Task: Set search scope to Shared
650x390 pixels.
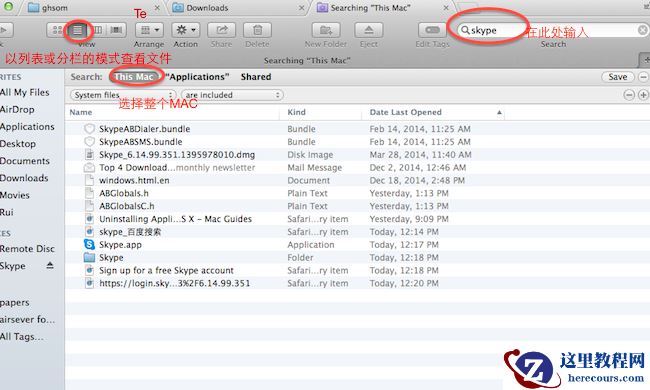Action: [256, 77]
